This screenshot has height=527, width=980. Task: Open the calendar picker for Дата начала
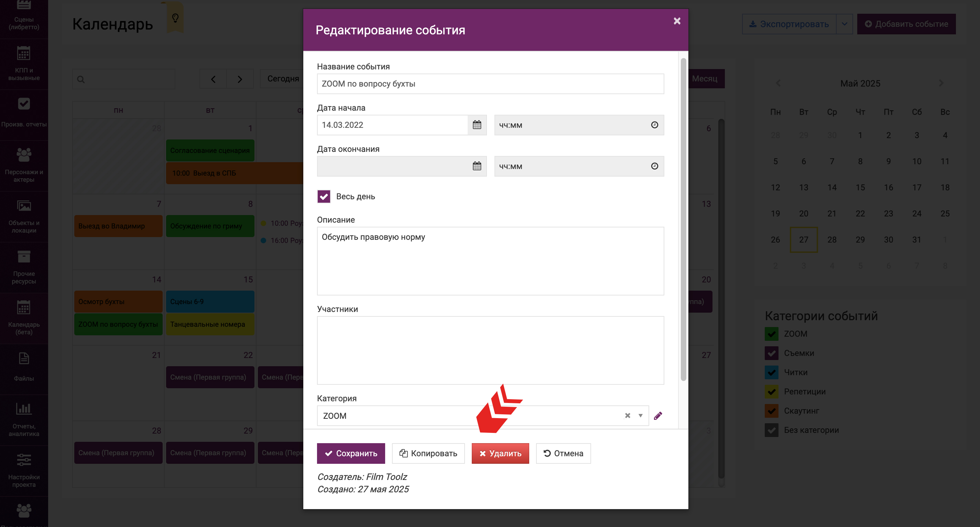(x=477, y=125)
